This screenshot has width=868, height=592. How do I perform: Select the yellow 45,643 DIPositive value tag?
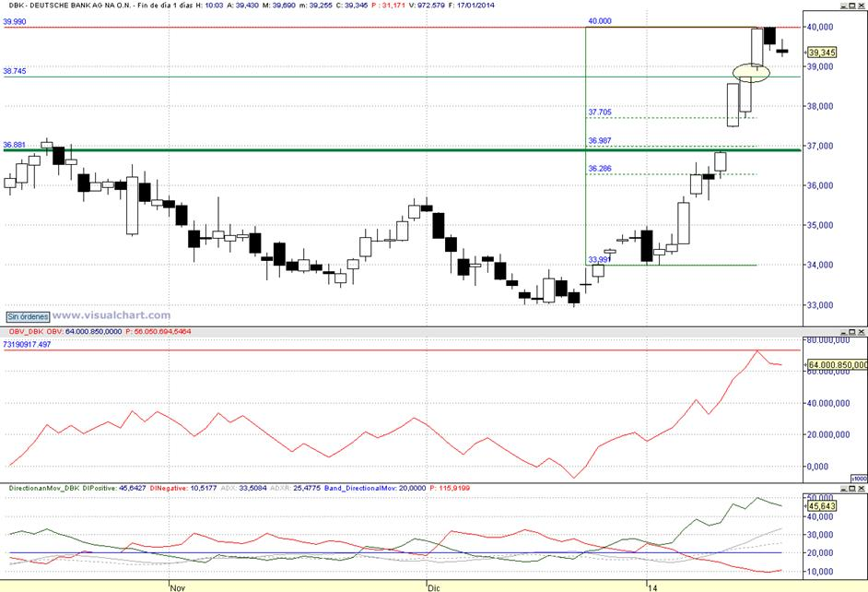(822, 506)
